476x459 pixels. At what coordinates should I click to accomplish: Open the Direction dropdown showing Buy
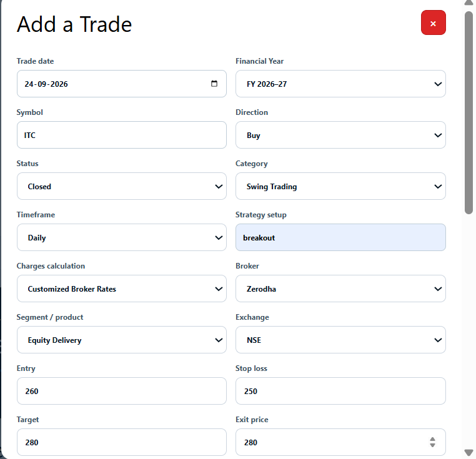click(340, 135)
